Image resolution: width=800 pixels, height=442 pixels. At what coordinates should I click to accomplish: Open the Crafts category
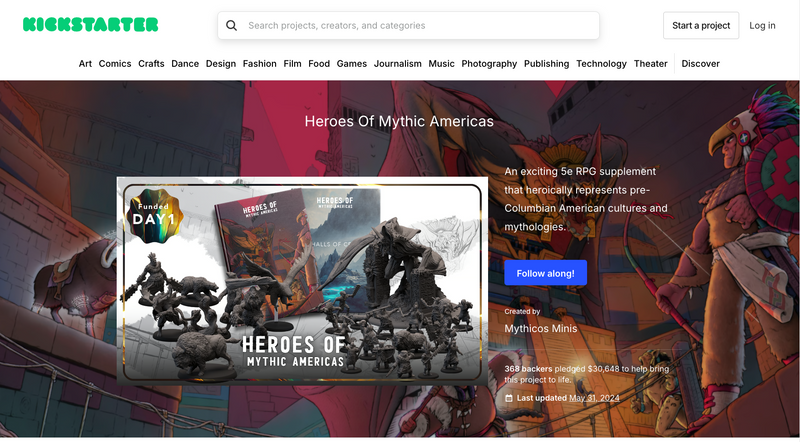click(151, 64)
